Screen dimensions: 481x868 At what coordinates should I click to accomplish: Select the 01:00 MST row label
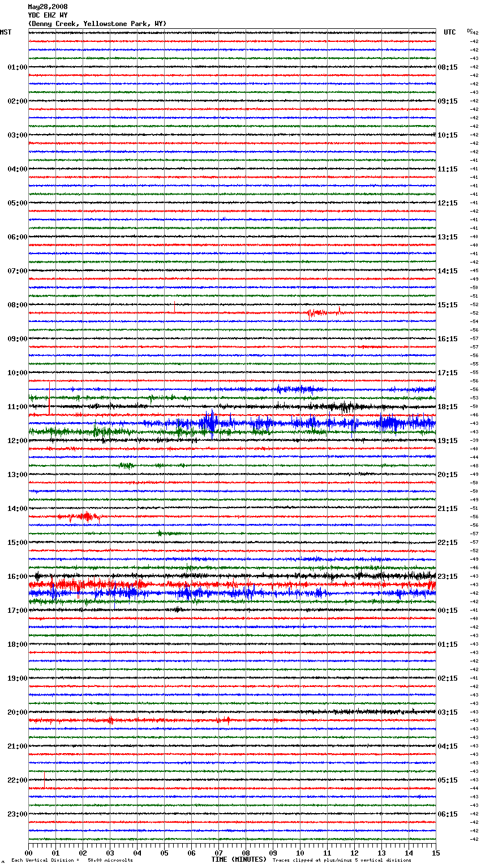point(18,67)
